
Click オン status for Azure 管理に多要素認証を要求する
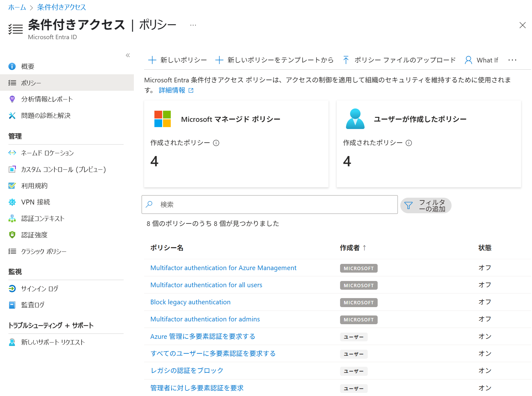tap(485, 336)
